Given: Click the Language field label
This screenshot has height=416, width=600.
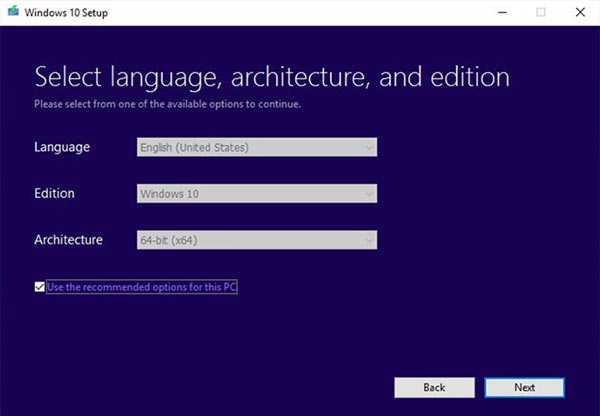Looking at the screenshot, I should point(62,148).
